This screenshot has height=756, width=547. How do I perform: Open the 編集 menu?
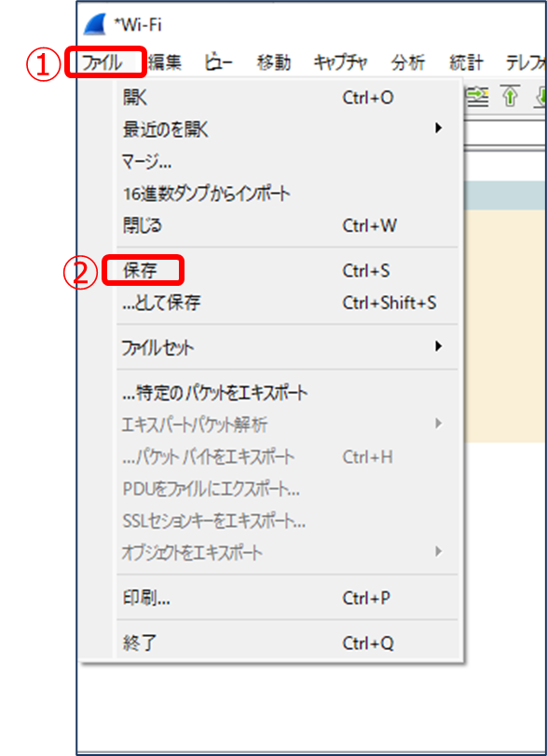(165, 62)
